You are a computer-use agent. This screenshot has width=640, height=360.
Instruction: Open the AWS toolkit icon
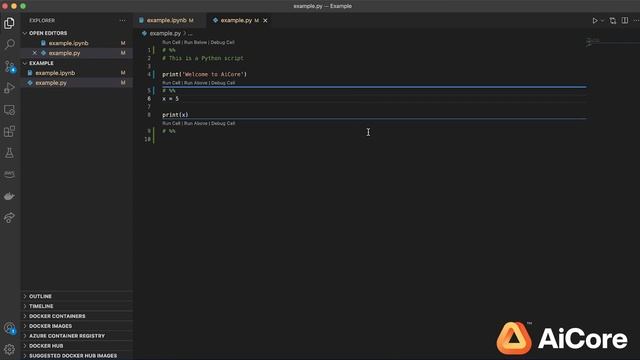coord(9,175)
